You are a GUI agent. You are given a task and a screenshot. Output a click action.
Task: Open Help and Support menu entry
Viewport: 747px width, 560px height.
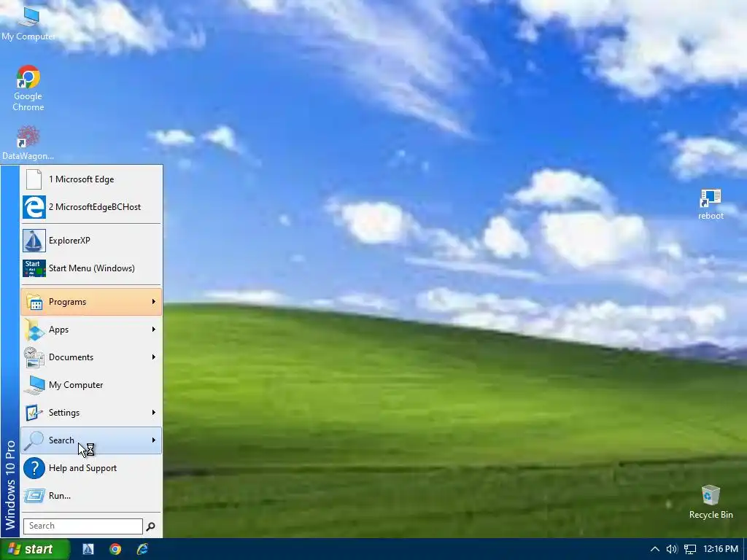click(91, 468)
